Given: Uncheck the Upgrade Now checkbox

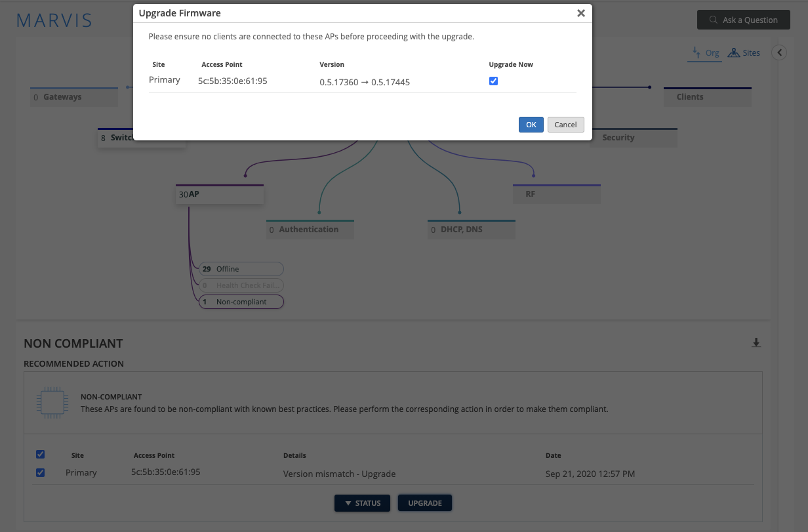Looking at the screenshot, I should click(x=493, y=81).
